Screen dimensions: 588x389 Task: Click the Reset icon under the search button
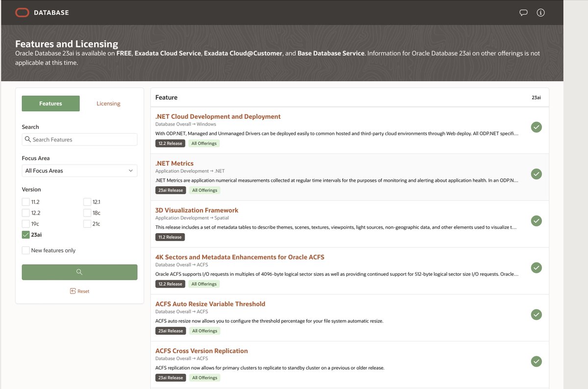tap(73, 291)
